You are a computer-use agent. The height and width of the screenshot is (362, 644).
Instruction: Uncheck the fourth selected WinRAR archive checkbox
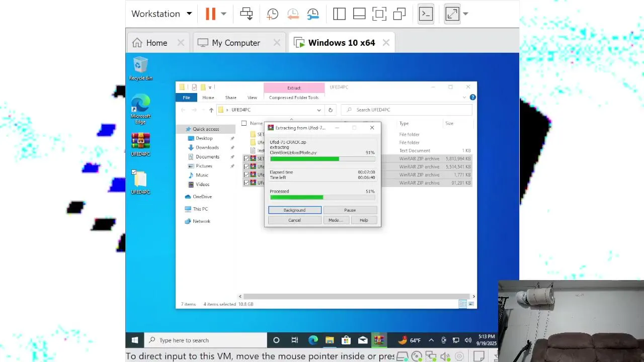click(x=247, y=183)
